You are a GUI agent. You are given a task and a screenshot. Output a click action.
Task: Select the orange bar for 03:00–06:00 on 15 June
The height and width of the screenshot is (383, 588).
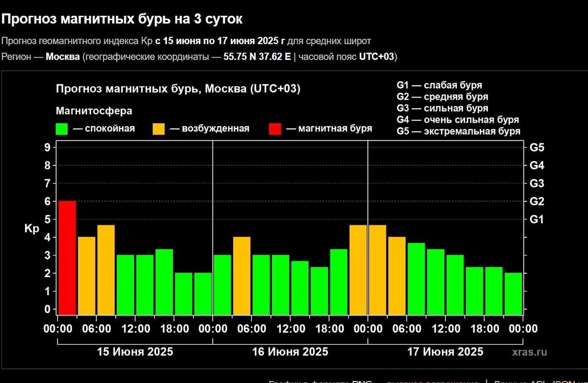coord(86,276)
